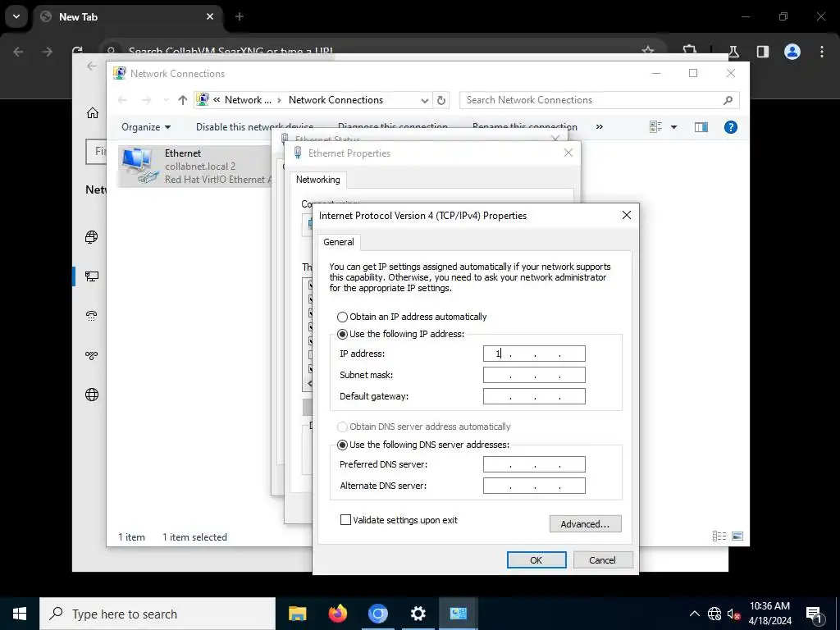Select the General tab in IPv4 Properties

(x=339, y=242)
